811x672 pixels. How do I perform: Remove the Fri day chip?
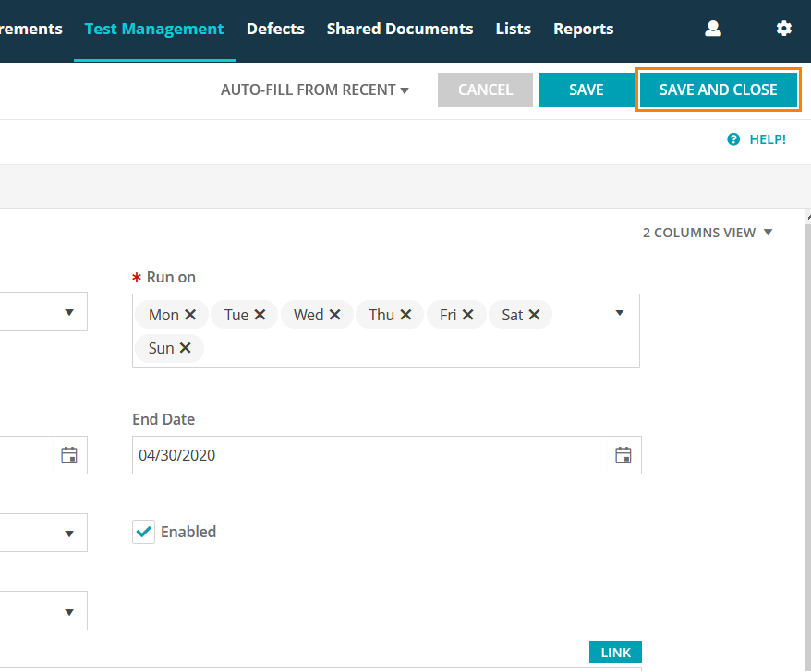pos(468,315)
